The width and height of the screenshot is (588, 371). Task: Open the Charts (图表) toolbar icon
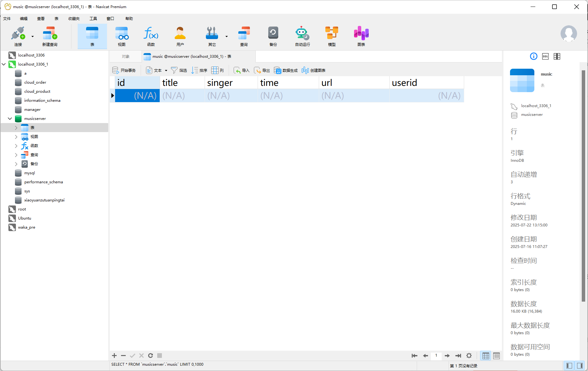pyautogui.click(x=361, y=37)
